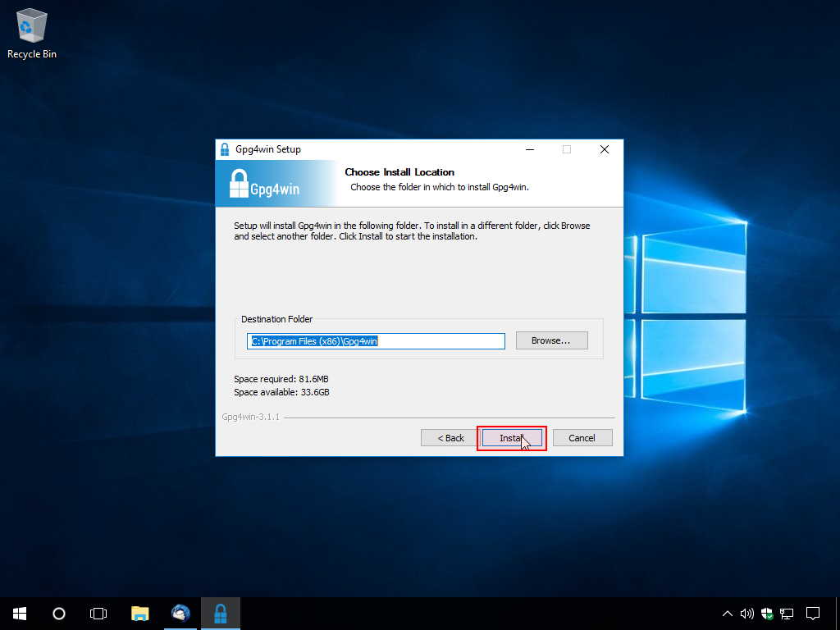Expand the hidden tray icons chevron

pyautogui.click(x=727, y=613)
